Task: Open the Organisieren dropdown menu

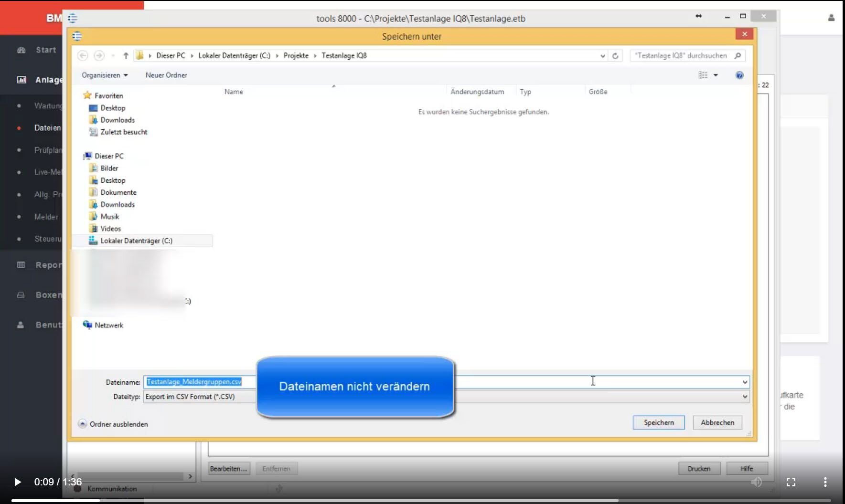Action: click(x=105, y=75)
